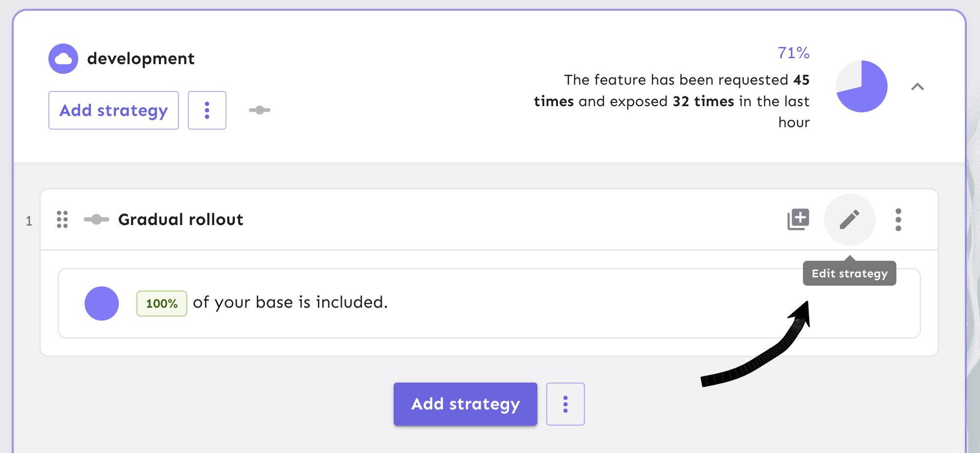This screenshot has height=453, width=980.
Task: Click strategy order number 1
Action: coord(29,221)
